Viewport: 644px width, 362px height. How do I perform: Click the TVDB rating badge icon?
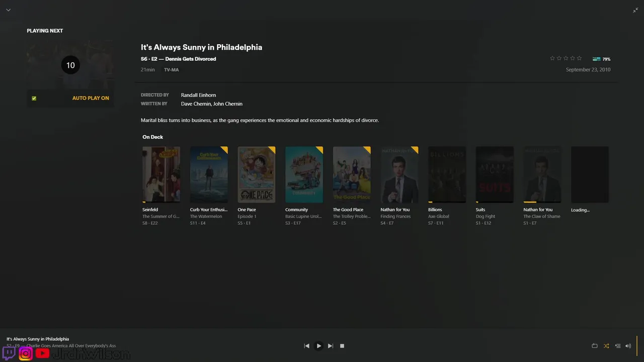596,59
